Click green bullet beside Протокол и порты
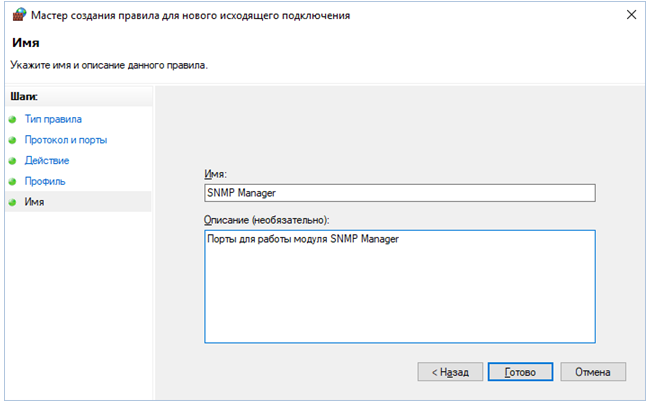The height and width of the screenshot is (403, 647). click(x=13, y=141)
